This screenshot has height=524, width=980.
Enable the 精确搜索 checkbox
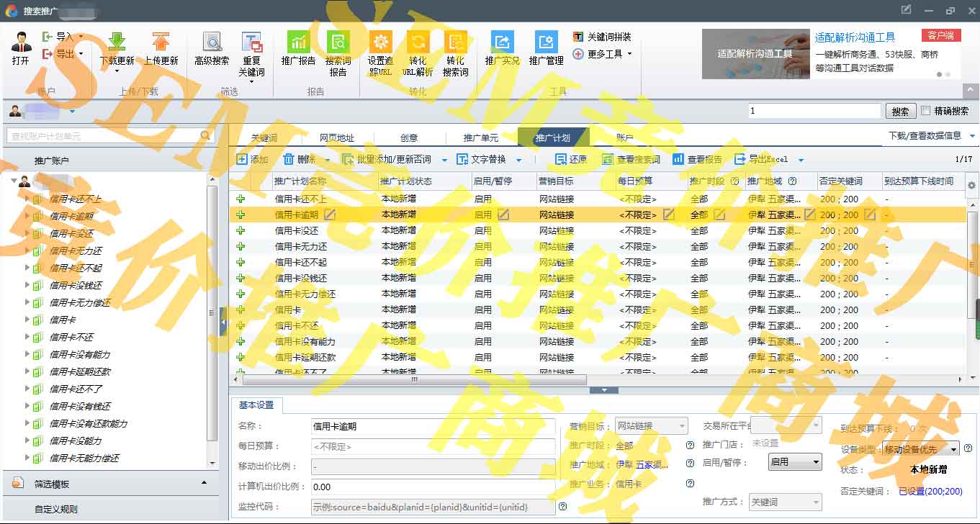coord(926,111)
